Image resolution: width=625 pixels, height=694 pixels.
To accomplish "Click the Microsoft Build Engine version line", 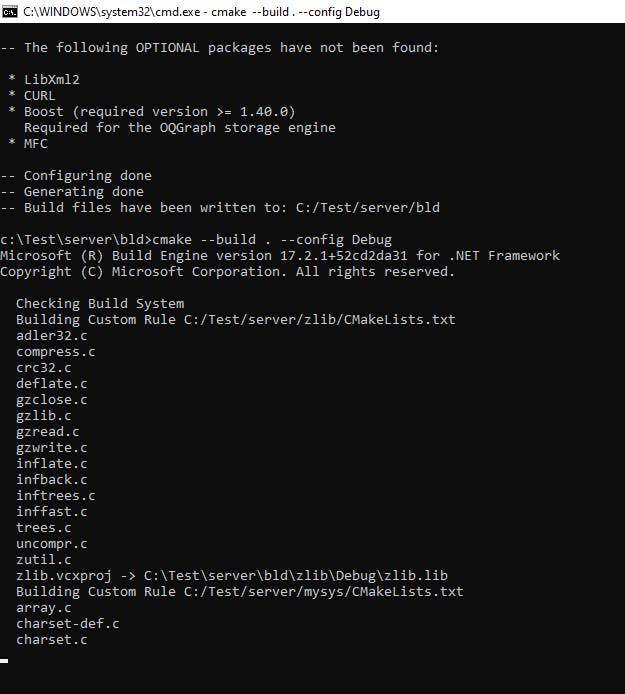I will pos(280,256).
